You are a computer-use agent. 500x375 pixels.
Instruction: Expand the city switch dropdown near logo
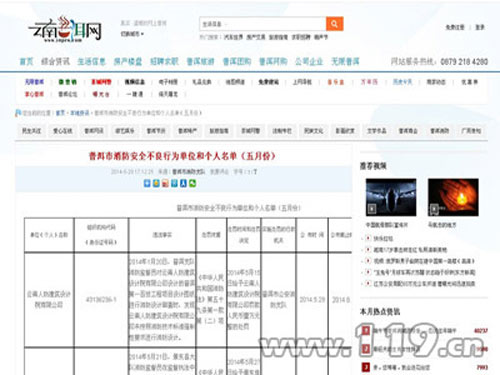tap(132, 34)
